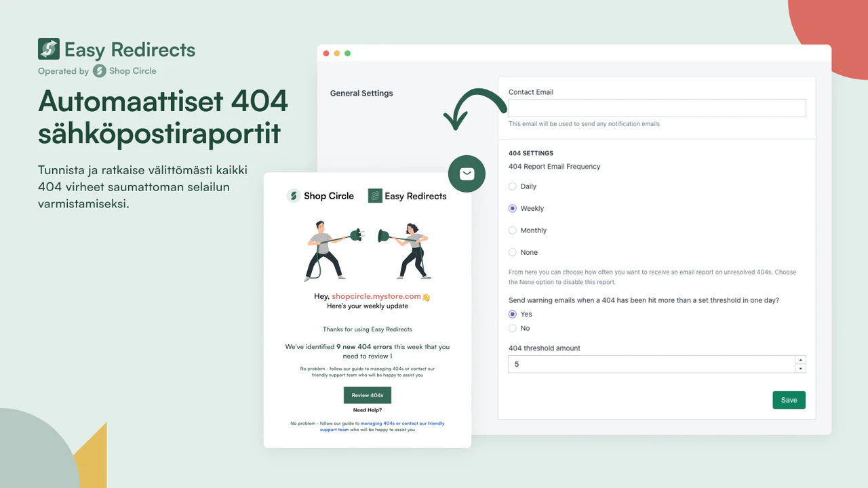868x488 pixels.
Task: Select None to disable 404 report
Action: click(513, 252)
